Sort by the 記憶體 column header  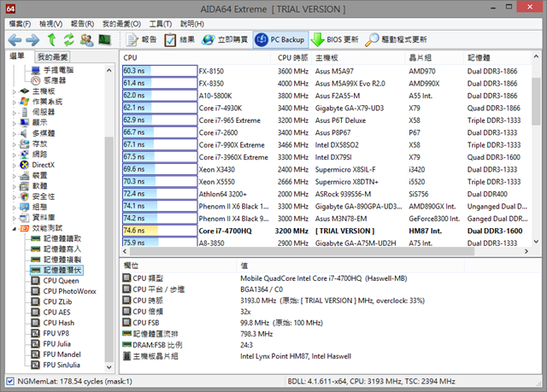coord(497,57)
